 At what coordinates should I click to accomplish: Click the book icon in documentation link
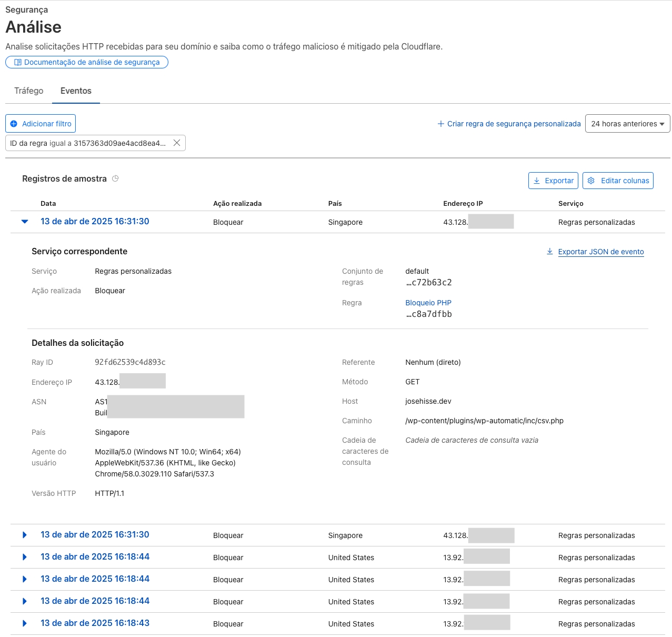[18, 62]
